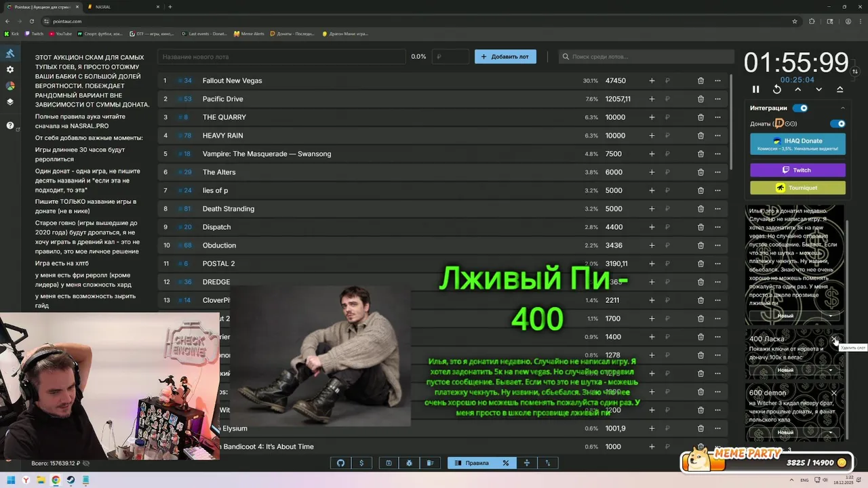Focus the new lot name field
The width and height of the screenshot is (868, 488).
point(281,57)
